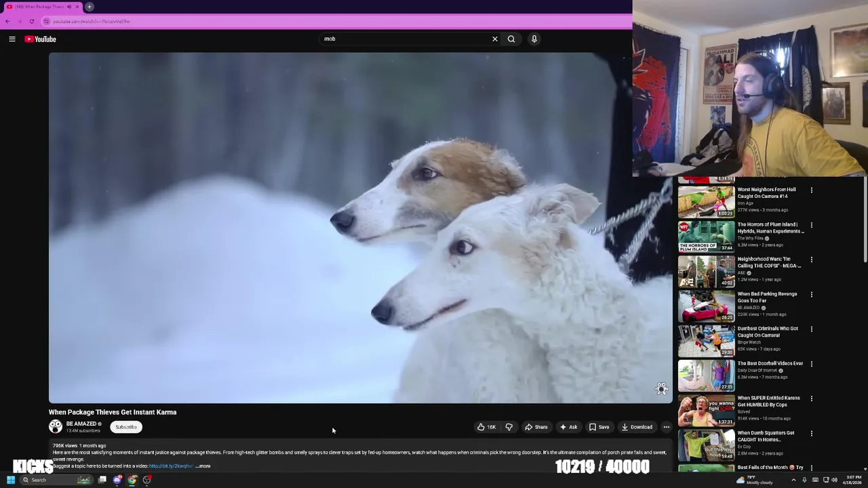Reload the page with the refresh icon
Screen dimensions: 868x488
tap(31, 21)
